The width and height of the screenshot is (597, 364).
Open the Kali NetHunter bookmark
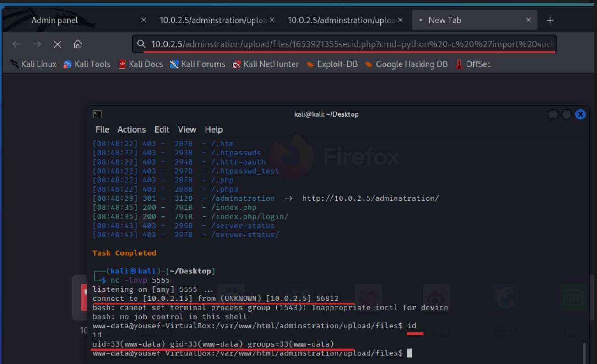click(266, 64)
